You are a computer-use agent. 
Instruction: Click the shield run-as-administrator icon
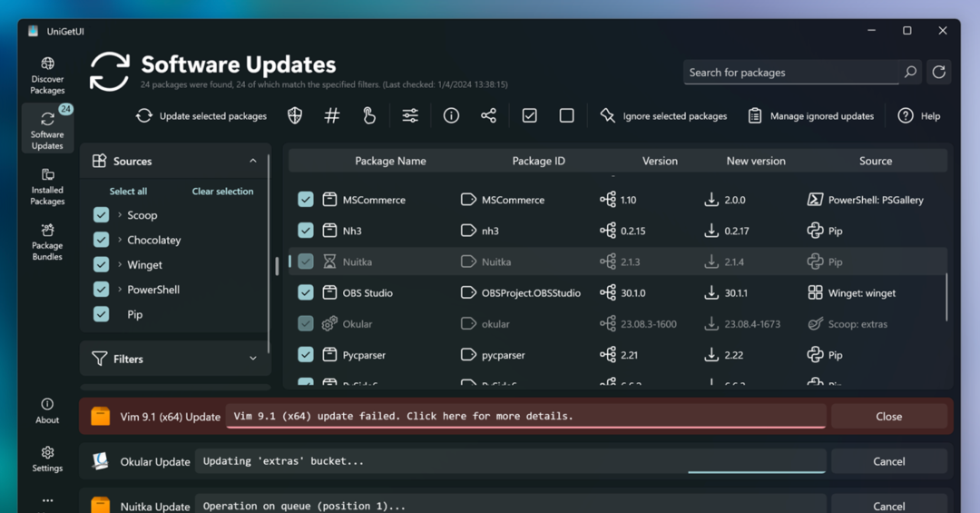(295, 115)
